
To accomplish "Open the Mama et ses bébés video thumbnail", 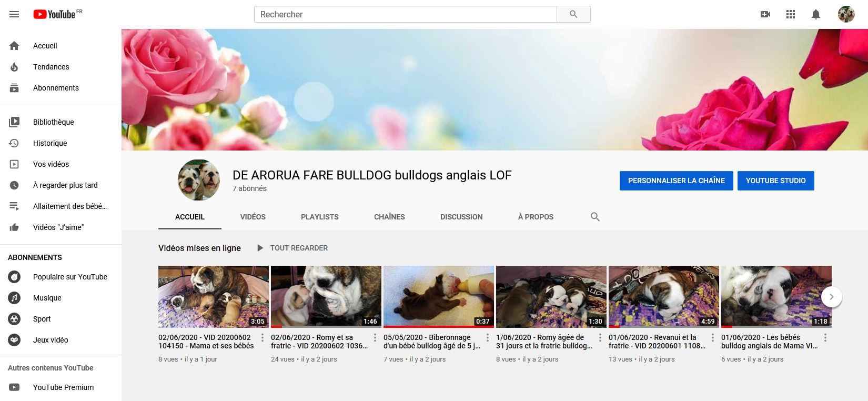I will 214,297.
